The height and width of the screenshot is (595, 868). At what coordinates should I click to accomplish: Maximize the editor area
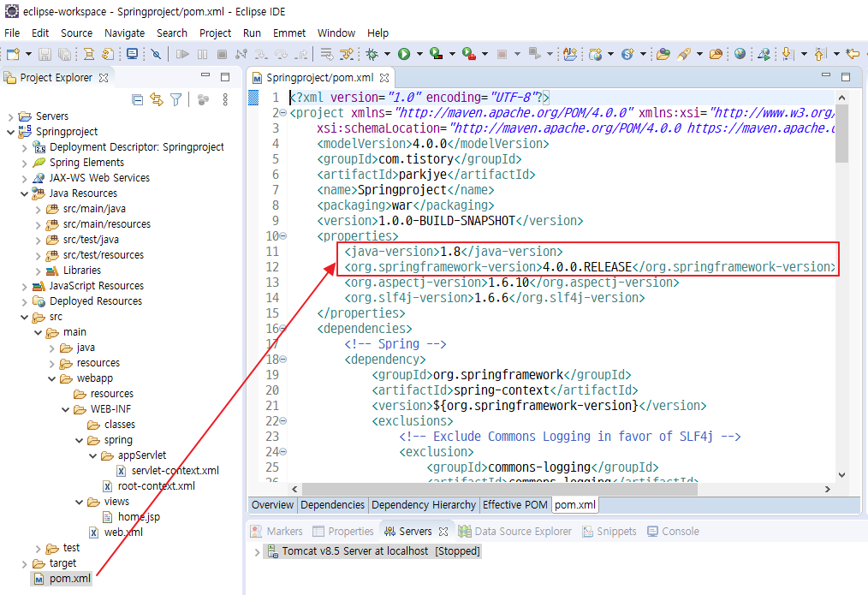pos(845,77)
